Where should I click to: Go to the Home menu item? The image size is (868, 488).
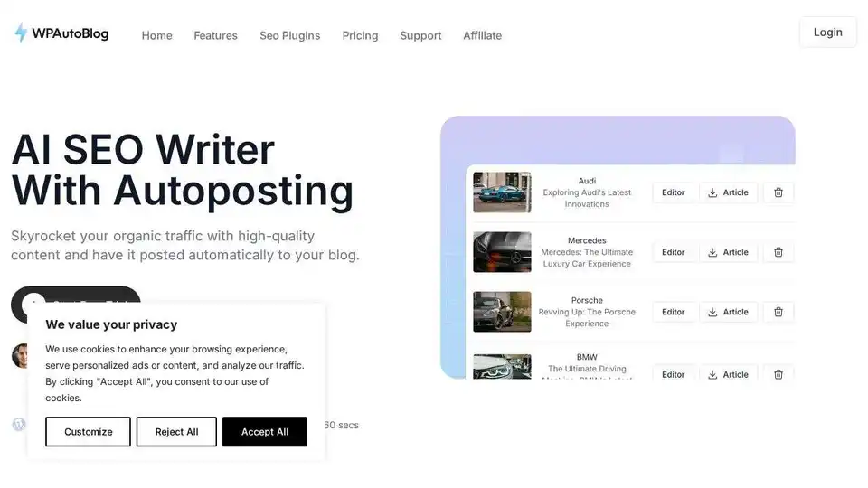point(156,35)
